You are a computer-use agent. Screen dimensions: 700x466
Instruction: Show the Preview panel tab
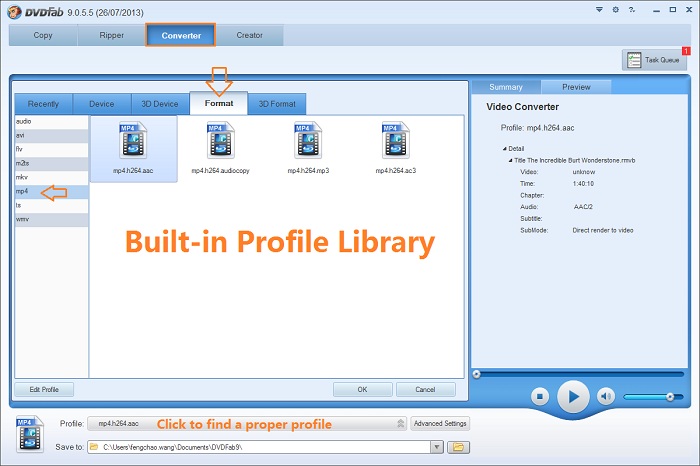pyautogui.click(x=576, y=87)
